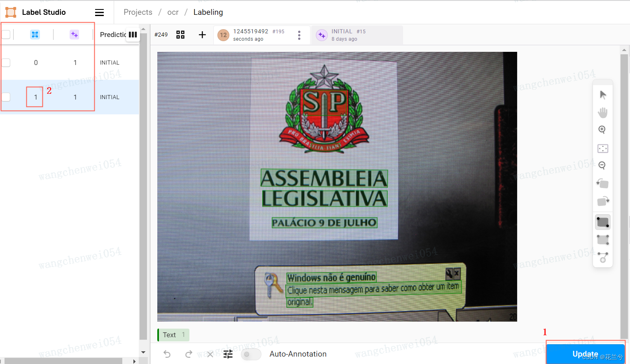
Task: Open the Projects breadcrumb link
Action: click(138, 12)
